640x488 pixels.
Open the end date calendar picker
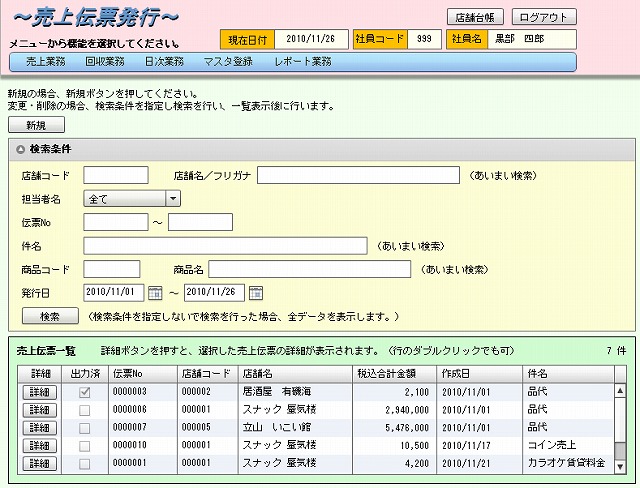click(x=256, y=293)
